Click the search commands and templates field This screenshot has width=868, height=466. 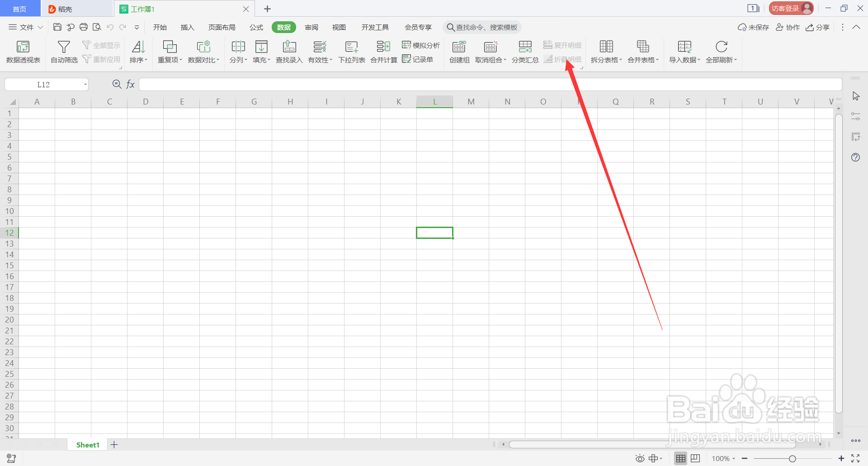coord(482,27)
